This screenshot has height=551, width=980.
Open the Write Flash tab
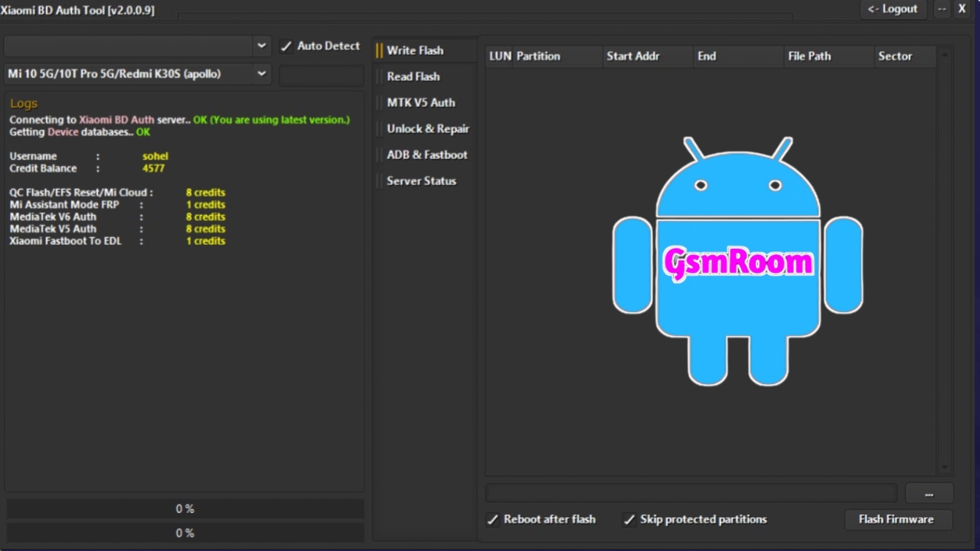pyautogui.click(x=414, y=51)
